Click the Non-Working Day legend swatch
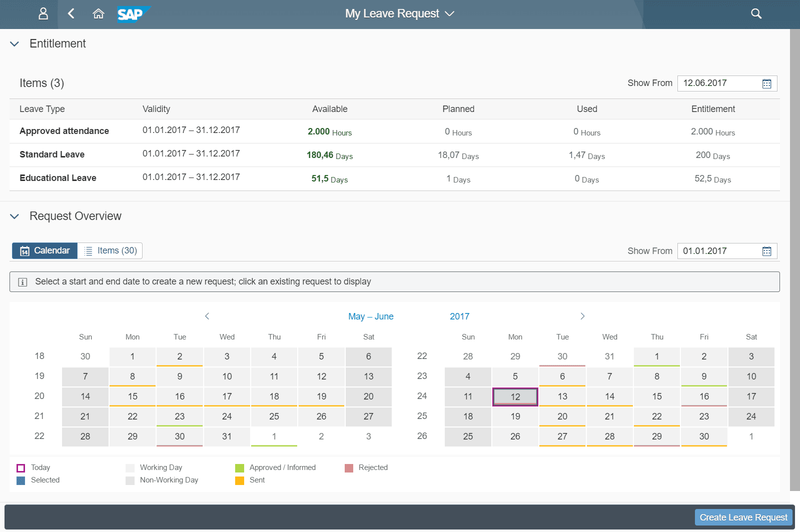This screenshot has width=800, height=532. coord(130,480)
